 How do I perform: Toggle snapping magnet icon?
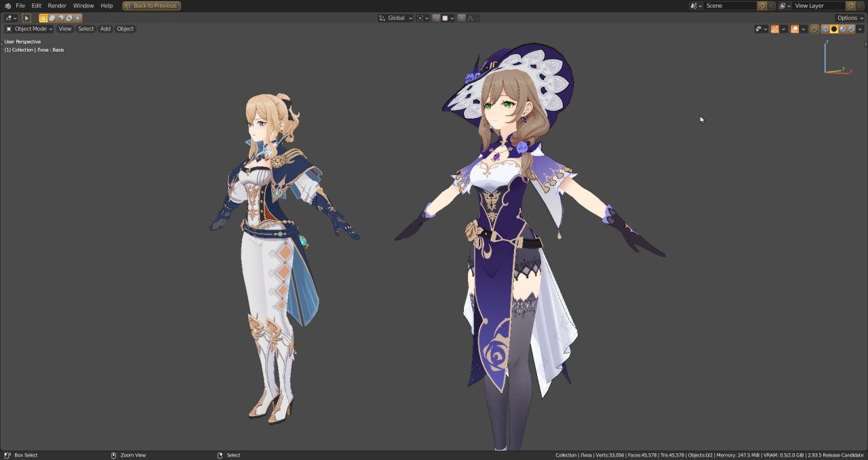(437, 18)
